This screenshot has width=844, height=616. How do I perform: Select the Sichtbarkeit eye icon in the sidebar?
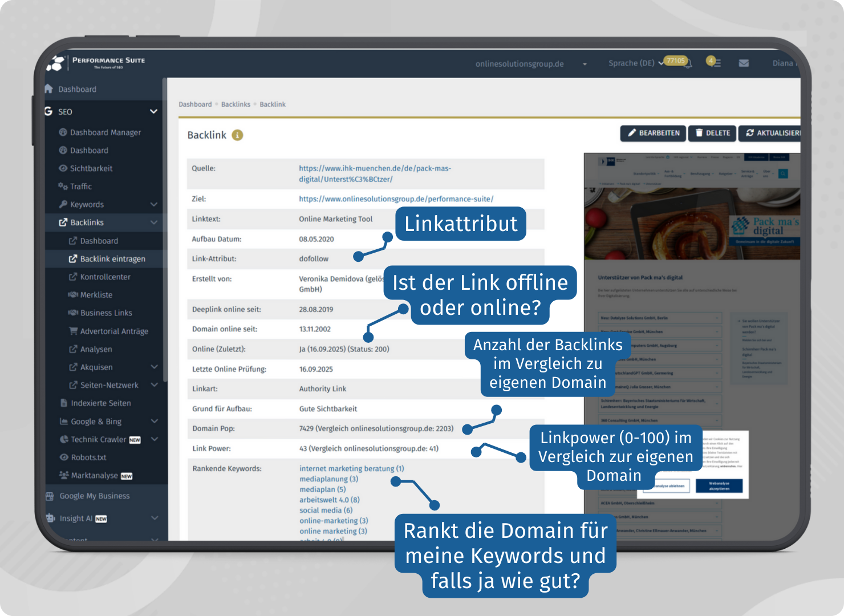pyautogui.click(x=64, y=168)
